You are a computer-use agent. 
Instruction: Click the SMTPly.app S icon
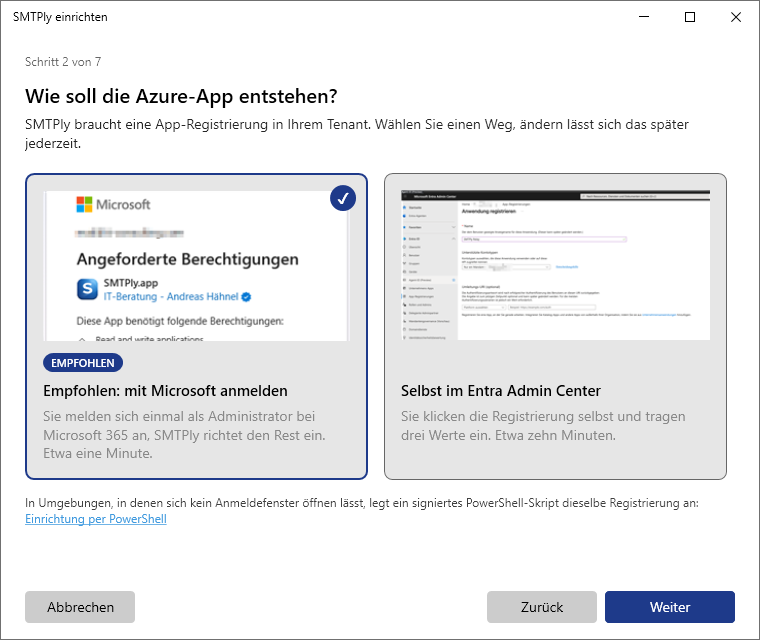pos(87,289)
